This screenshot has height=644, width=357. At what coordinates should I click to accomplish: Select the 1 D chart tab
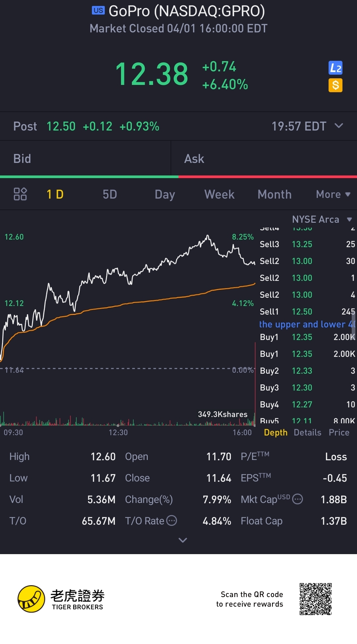point(55,194)
